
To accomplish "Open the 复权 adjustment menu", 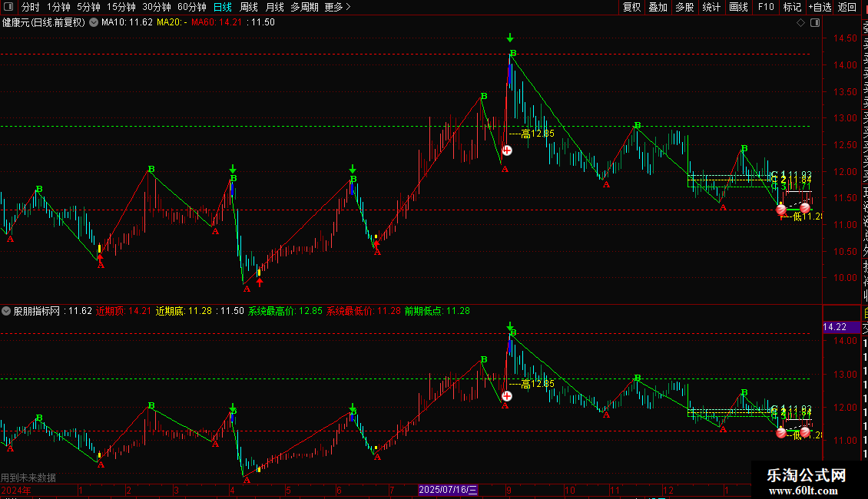I will tap(631, 7).
